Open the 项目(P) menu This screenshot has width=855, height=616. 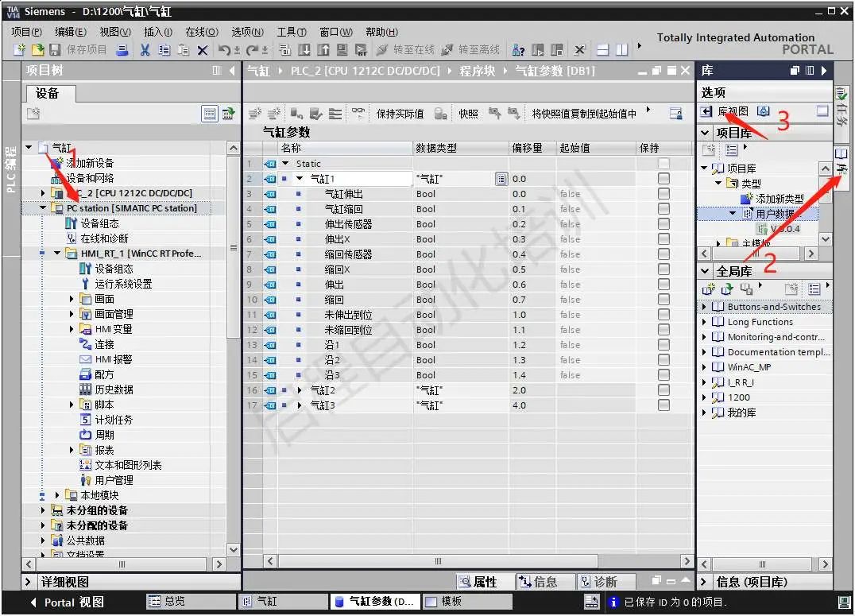pyautogui.click(x=27, y=33)
